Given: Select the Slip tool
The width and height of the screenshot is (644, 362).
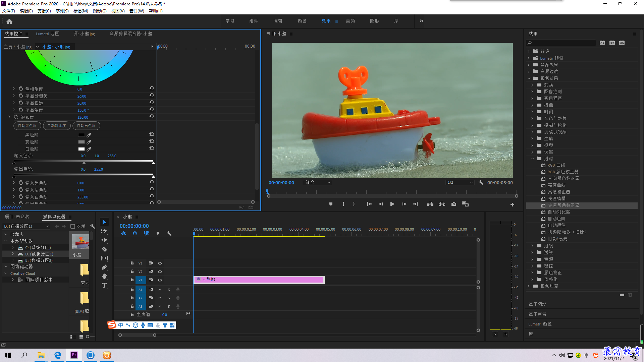Looking at the screenshot, I should [x=104, y=258].
